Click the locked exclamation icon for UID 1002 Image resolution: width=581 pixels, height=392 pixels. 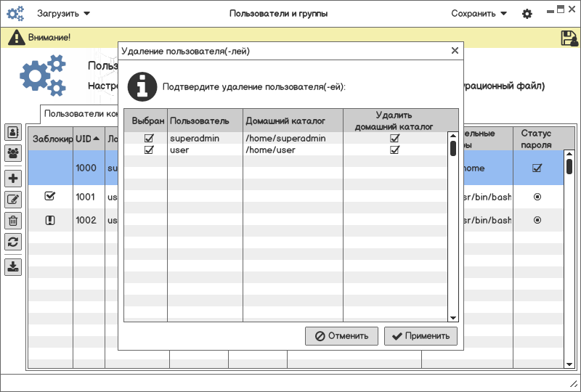coord(50,221)
